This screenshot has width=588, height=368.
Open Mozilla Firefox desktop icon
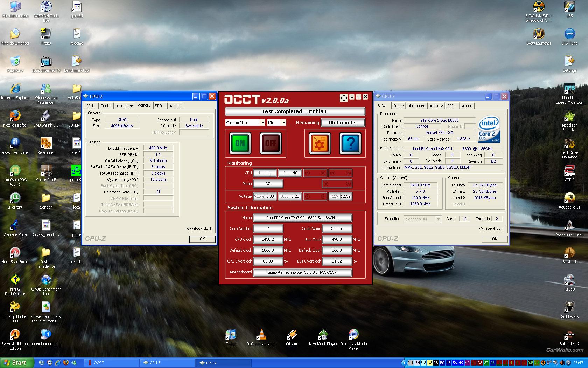coord(15,119)
